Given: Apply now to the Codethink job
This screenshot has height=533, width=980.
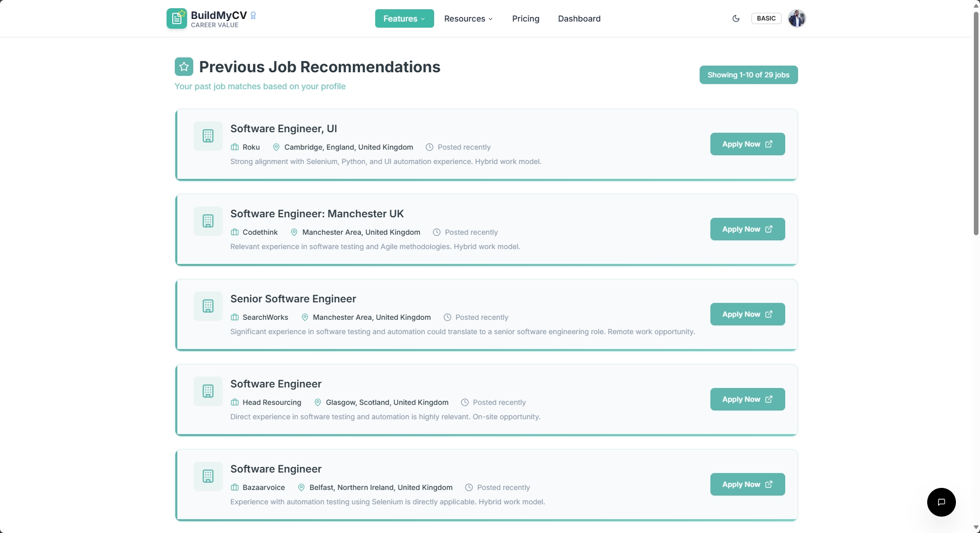Looking at the screenshot, I should click(747, 229).
